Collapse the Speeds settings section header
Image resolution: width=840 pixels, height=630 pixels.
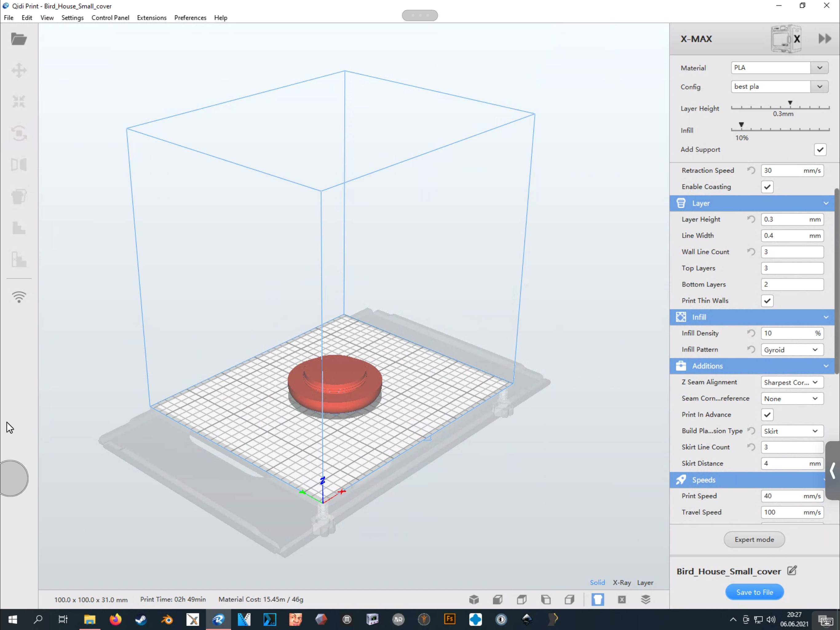[748, 480]
